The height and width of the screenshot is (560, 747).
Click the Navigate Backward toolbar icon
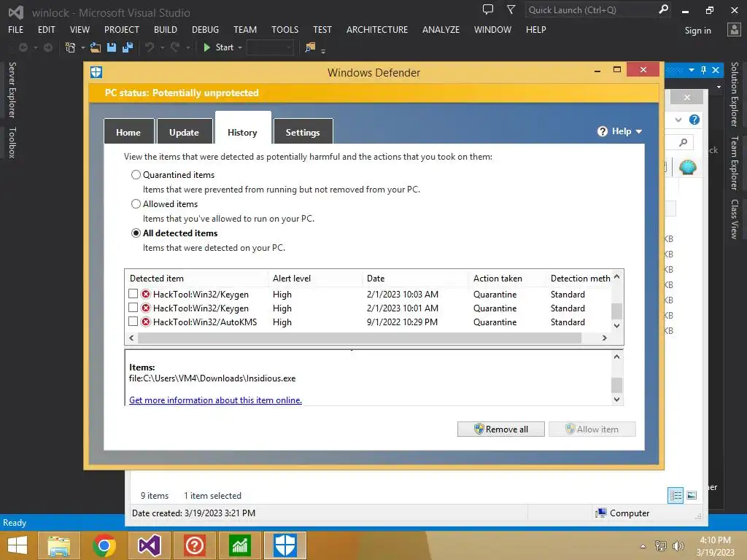click(23, 47)
